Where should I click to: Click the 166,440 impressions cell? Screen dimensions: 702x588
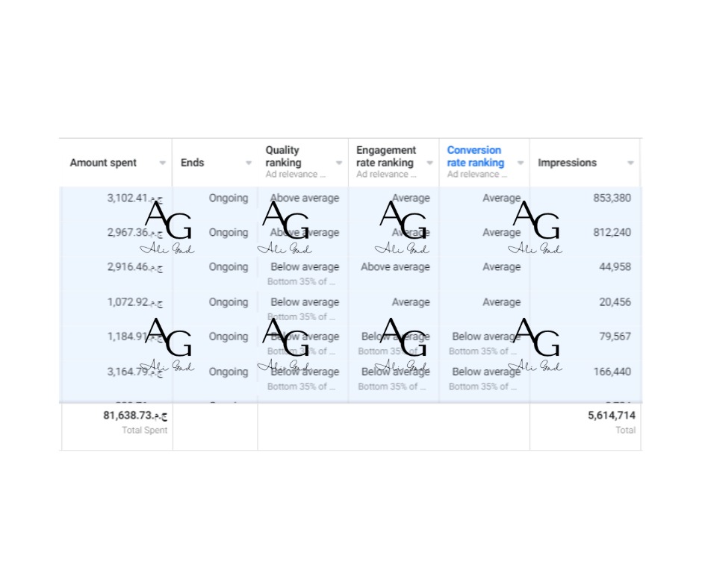(612, 372)
